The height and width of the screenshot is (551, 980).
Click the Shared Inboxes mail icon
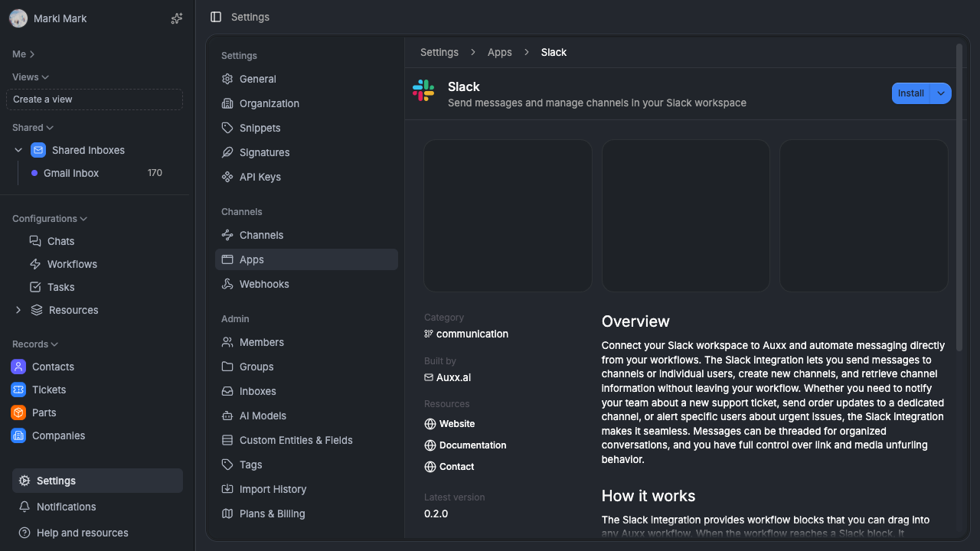pyautogui.click(x=38, y=150)
